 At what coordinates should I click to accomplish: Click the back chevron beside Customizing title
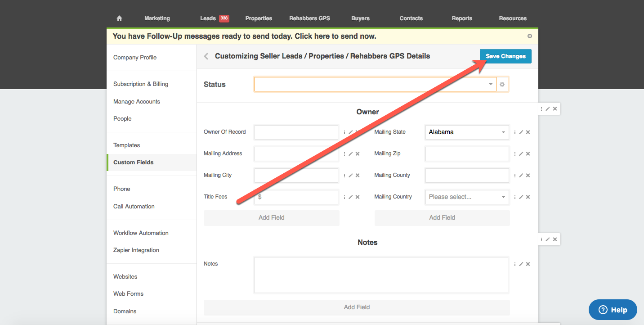point(206,56)
